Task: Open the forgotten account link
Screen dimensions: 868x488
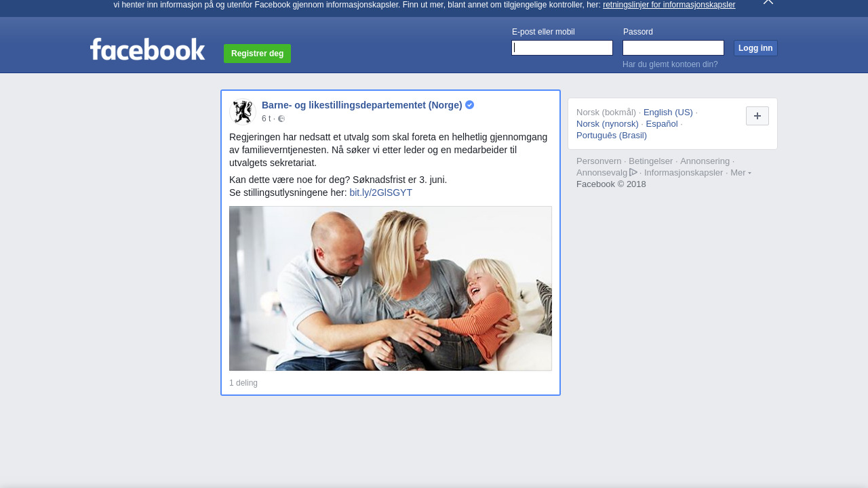Action: click(669, 64)
